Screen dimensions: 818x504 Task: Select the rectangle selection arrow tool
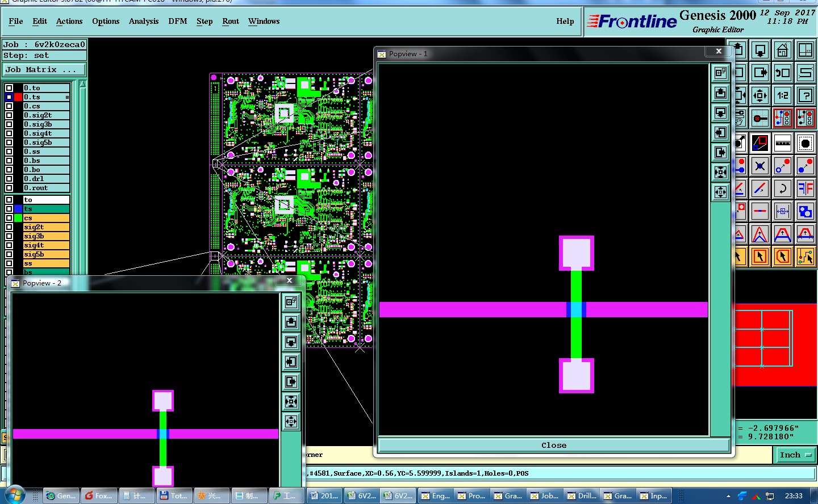coord(760,257)
